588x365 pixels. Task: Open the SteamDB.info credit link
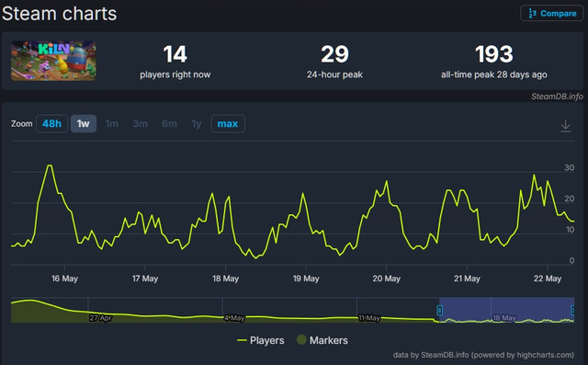[x=557, y=97]
